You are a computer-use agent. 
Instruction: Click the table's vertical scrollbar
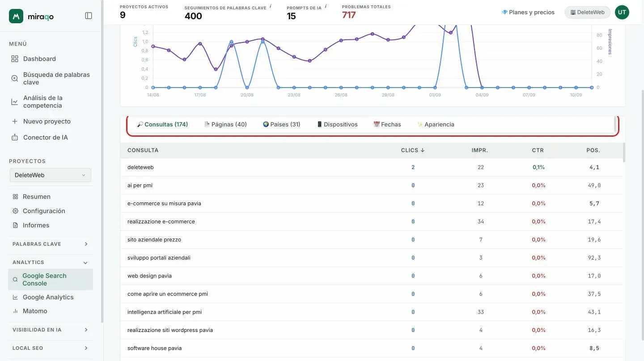pyautogui.click(x=624, y=152)
